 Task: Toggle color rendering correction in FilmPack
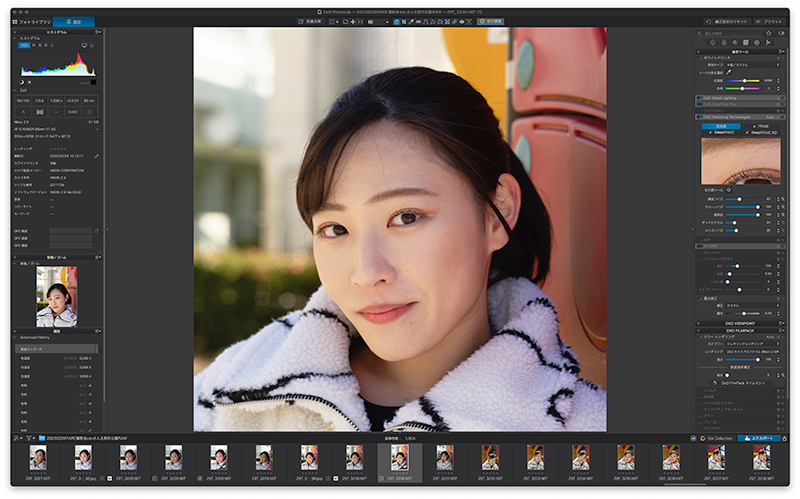701,337
